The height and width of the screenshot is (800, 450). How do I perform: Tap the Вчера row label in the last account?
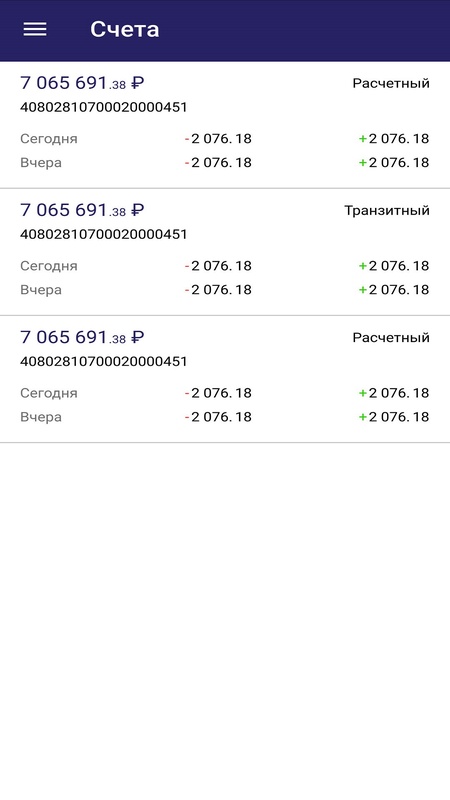41,416
